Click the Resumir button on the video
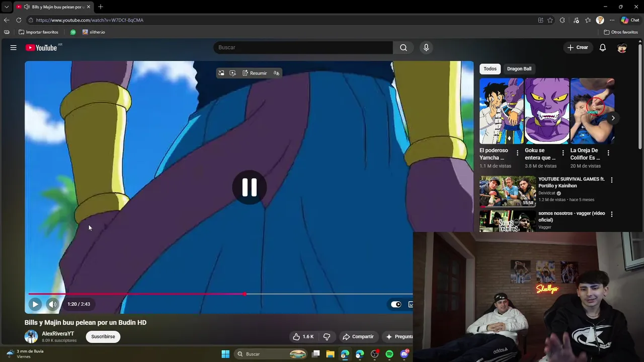Image resolution: width=644 pixels, height=362 pixels. 255,73
